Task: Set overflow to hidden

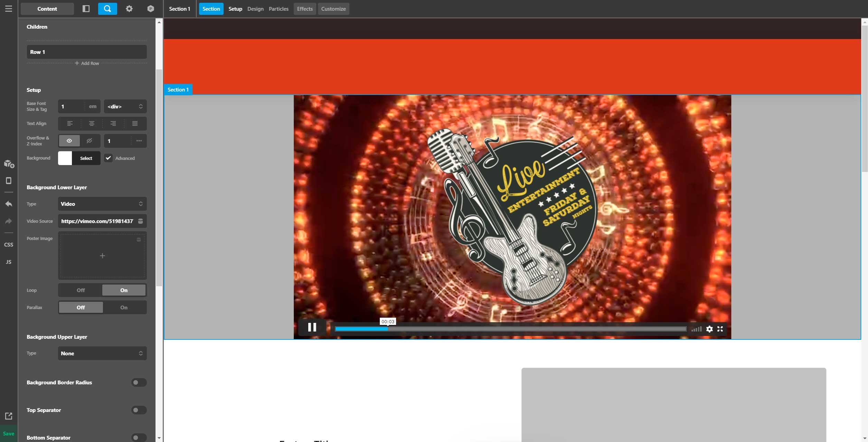Action: (x=89, y=141)
